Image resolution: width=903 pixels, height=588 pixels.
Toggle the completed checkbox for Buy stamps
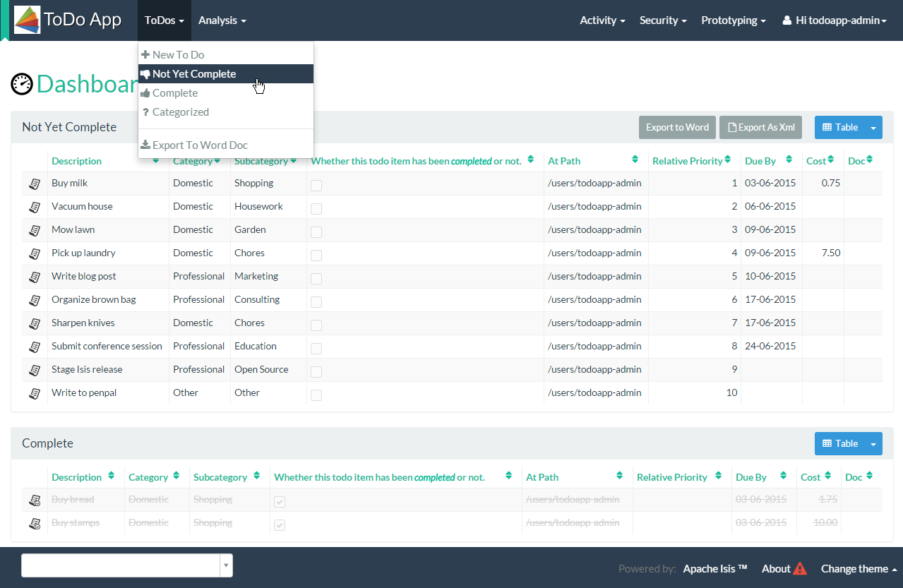pos(280,524)
